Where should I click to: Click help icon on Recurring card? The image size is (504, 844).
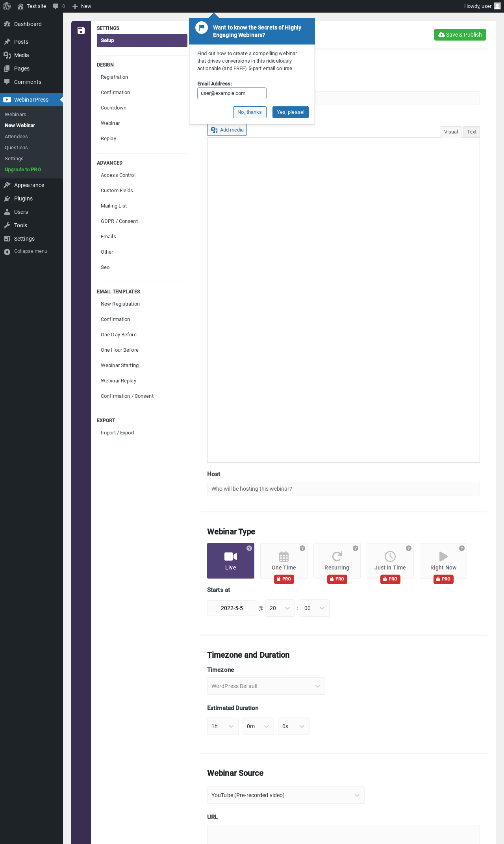coord(356,548)
